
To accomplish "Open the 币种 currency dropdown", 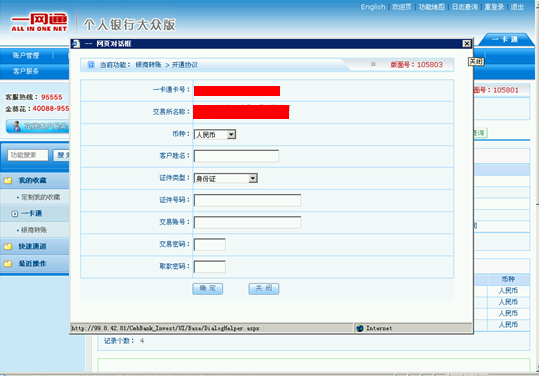I will pos(215,134).
